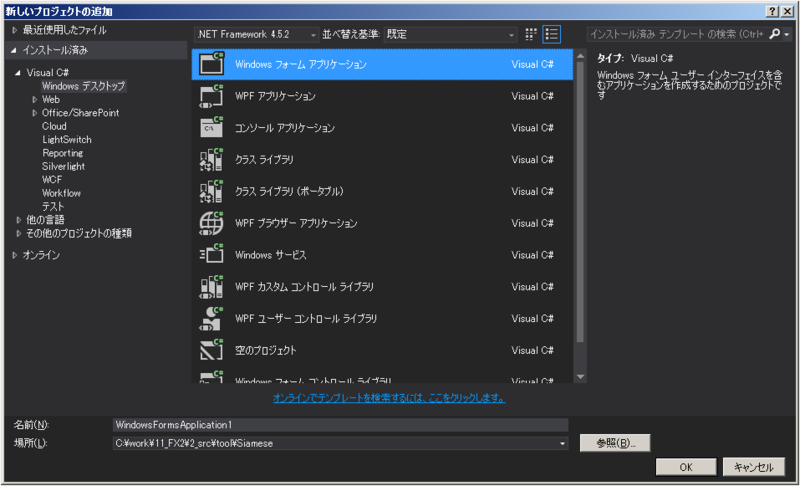Screen dimensions: 800x486
Task: Select Windows デスクトップ category
Action: (x=83, y=86)
